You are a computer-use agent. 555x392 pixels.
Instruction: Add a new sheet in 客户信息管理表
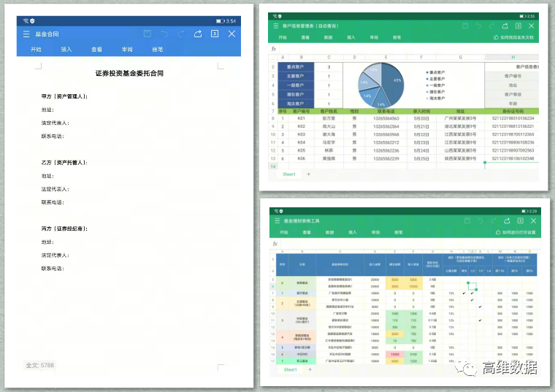coord(308,174)
